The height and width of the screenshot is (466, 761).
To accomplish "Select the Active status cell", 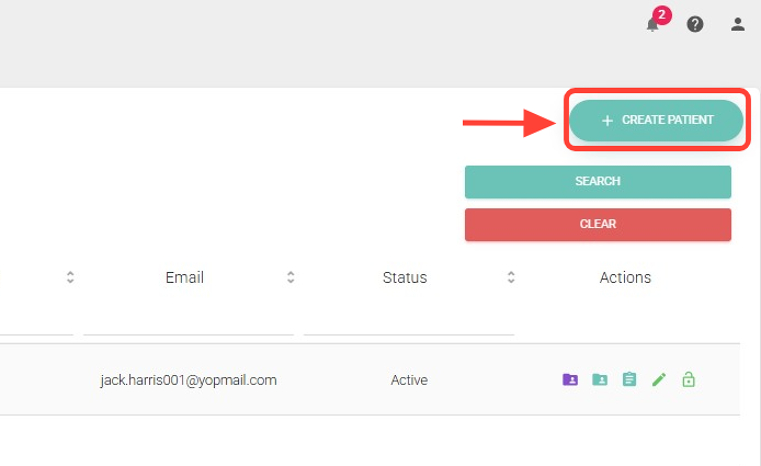I will tap(408, 380).
